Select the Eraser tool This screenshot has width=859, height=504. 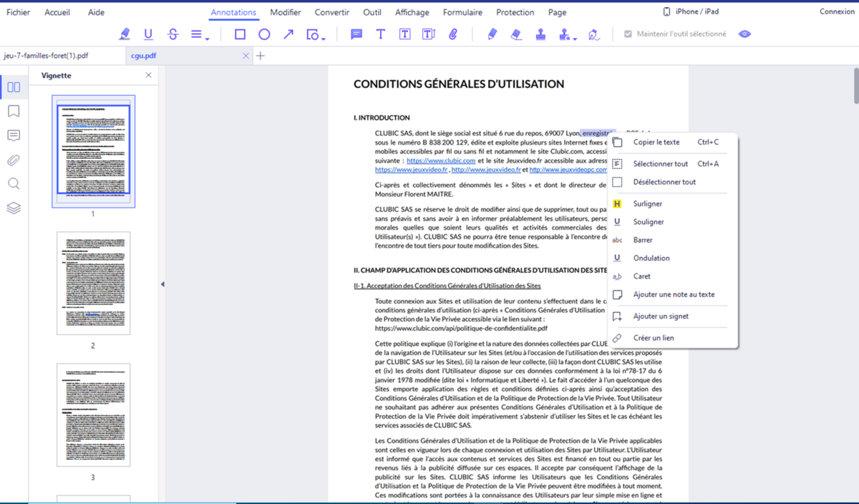click(x=516, y=34)
